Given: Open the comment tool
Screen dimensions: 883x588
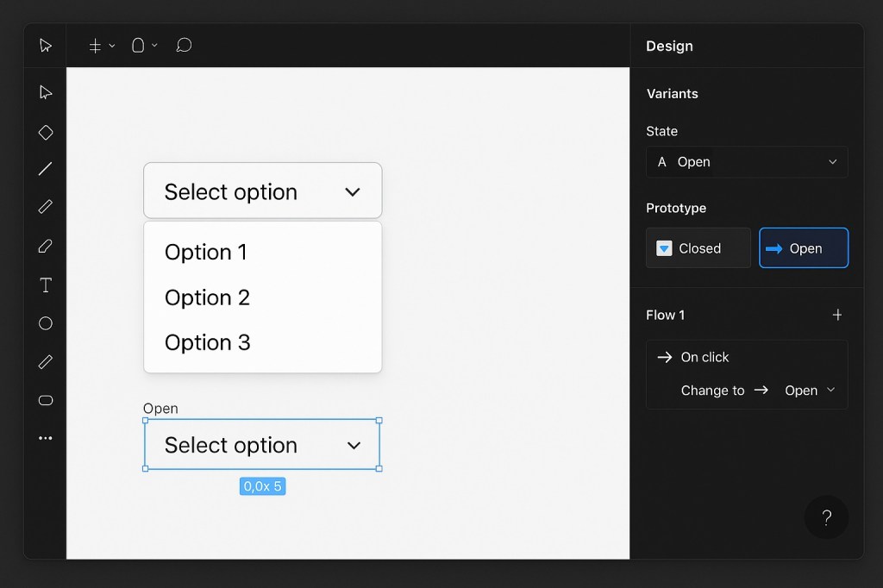Looking at the screenshot, I should click(184, 45).
